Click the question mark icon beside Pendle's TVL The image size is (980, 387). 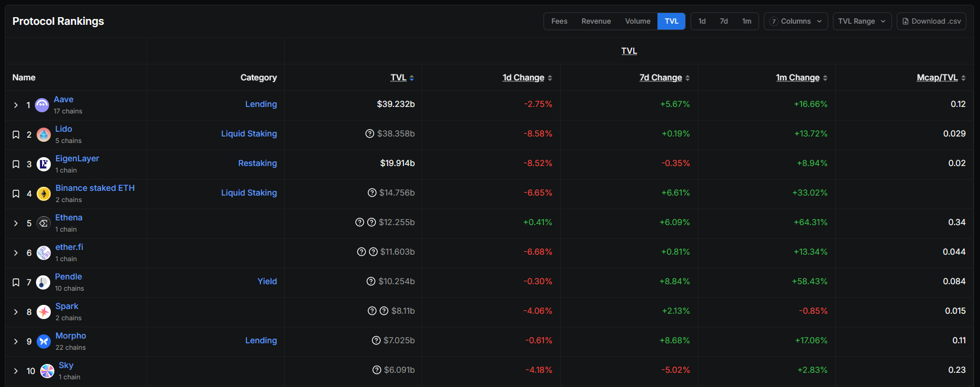pos(371,281)
